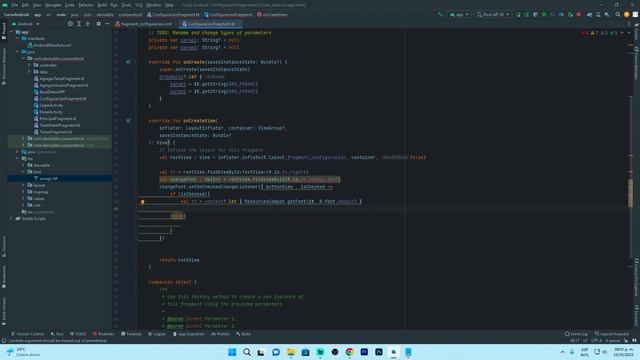Image resolution: width=640 pixels, height=360 pixels.
Task: Click onCreateView in the navigation breadcrumb
Action: point(272,15)
